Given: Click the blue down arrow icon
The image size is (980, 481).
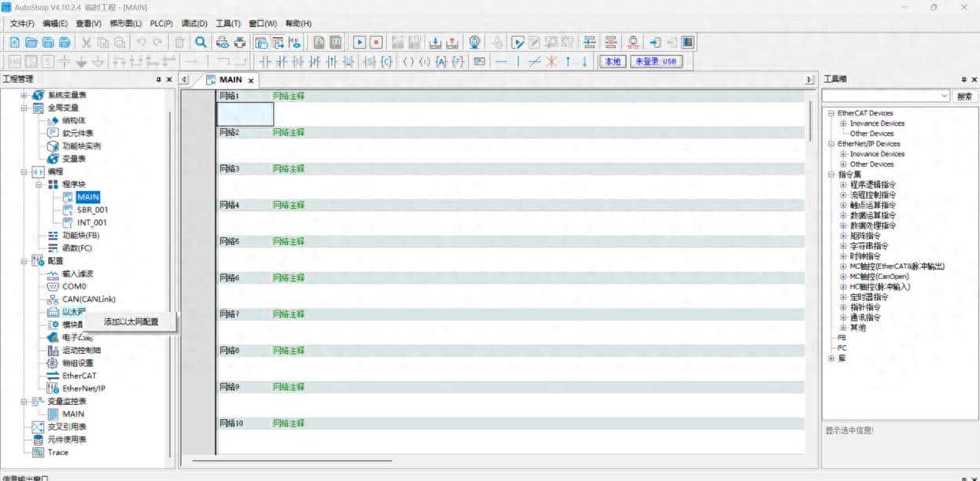Looking at the screenshot, I should 584,61.
